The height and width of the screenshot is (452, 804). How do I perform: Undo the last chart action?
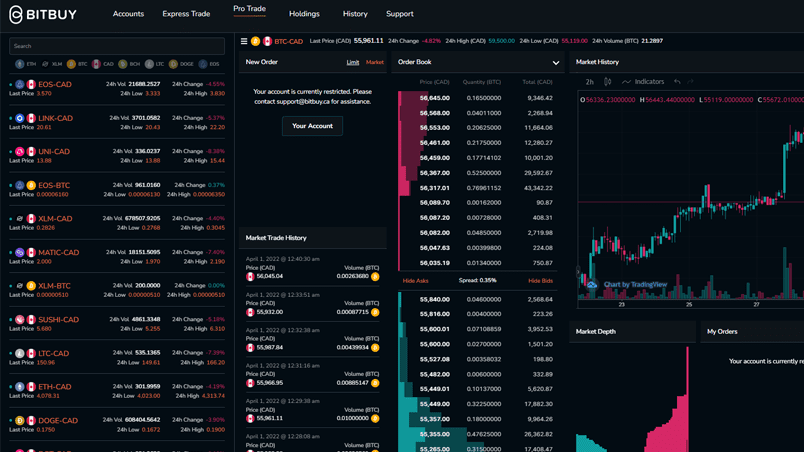pos(677,81)
